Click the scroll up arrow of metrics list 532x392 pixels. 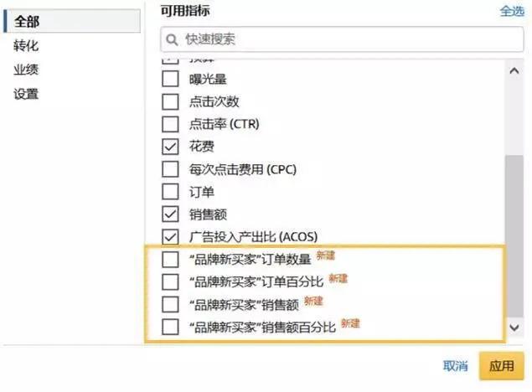coord(514,71)
